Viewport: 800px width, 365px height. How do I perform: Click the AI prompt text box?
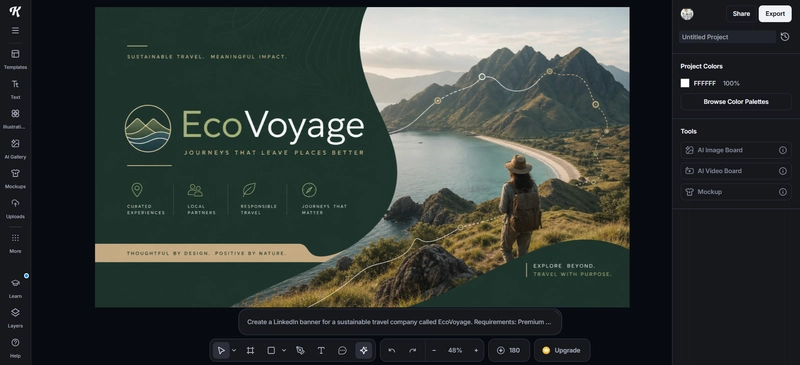tap(399, 322)
